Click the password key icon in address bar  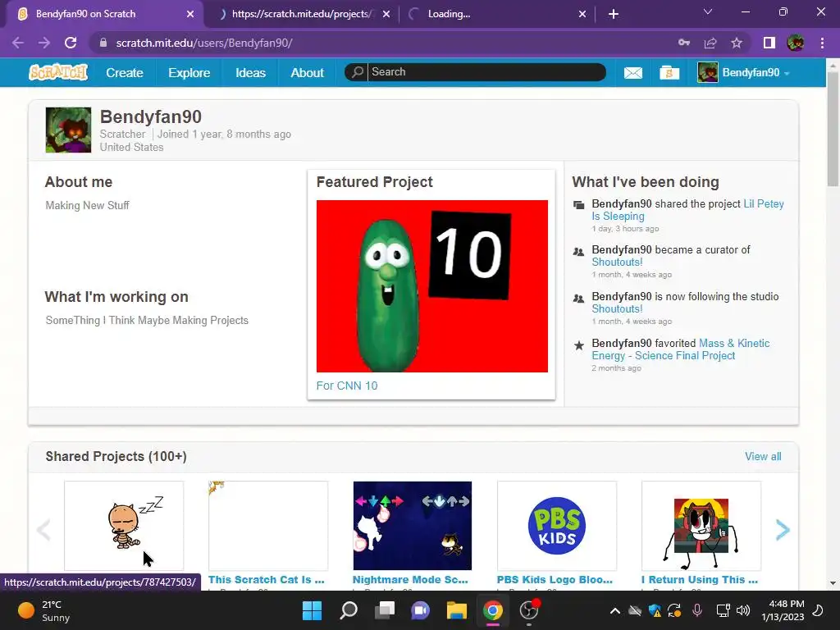point(684,43)
